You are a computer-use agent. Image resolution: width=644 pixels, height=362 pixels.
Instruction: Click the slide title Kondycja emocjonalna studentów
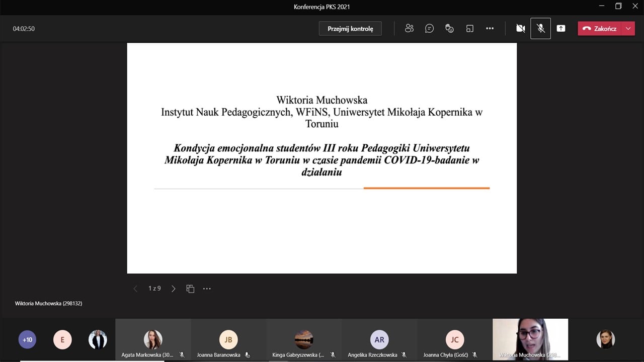tap(322, 160)
